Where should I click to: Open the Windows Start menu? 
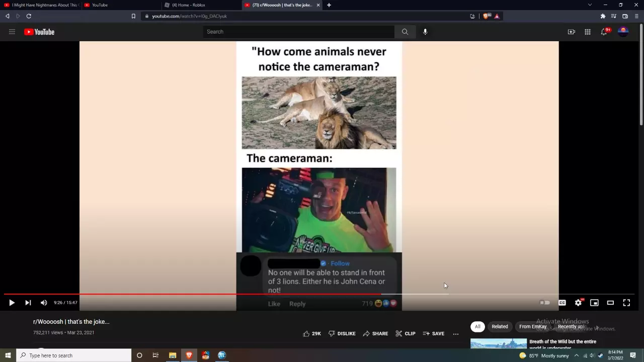[x=8, y=355]
